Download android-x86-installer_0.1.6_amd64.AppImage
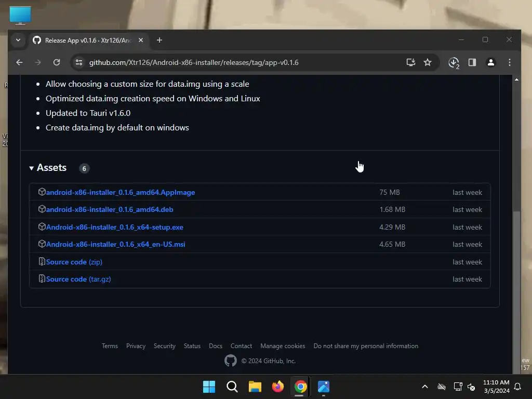 tap(121, 192)
